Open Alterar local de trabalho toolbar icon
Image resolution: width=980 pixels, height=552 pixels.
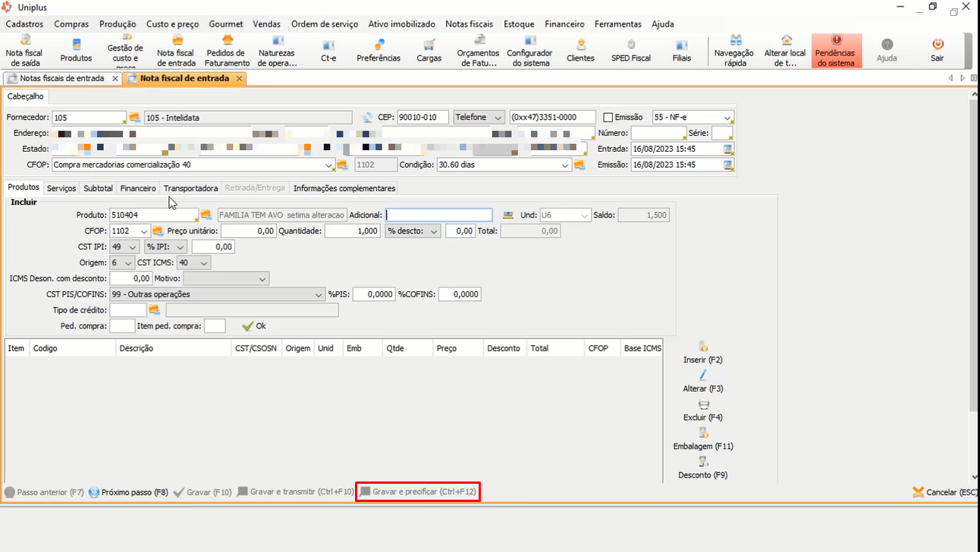[x=785, y=51]
